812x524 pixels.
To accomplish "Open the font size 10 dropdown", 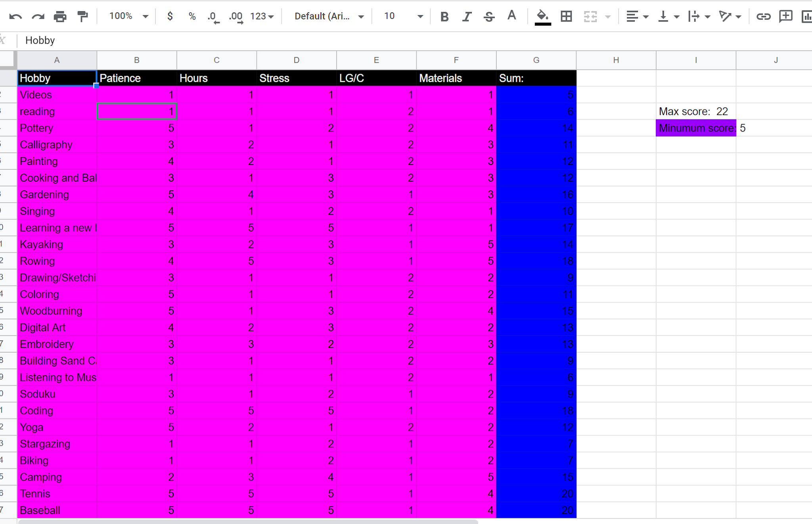I will 403,16.
